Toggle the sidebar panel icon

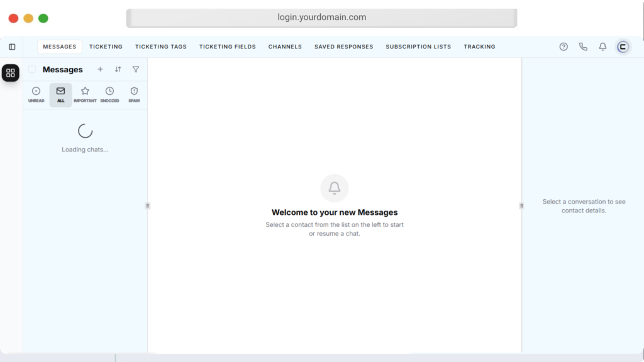[x=12, y=47]
